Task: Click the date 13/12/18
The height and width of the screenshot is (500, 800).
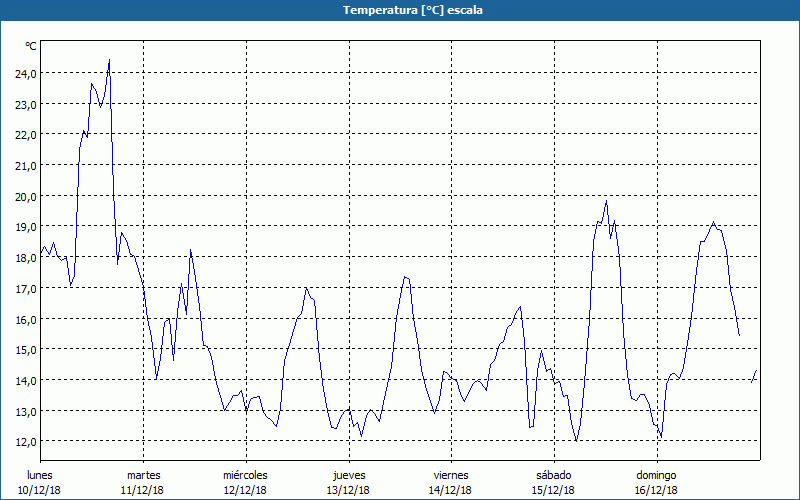Action: click(348, 490)
